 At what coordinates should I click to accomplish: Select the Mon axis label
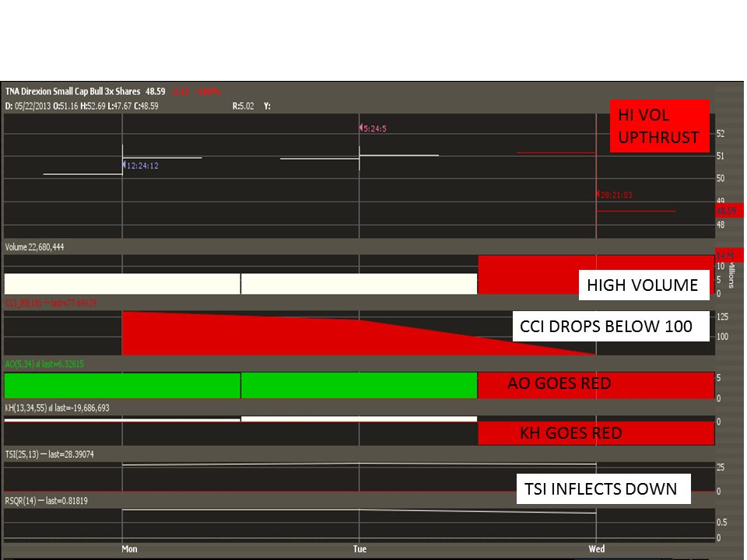128,548
